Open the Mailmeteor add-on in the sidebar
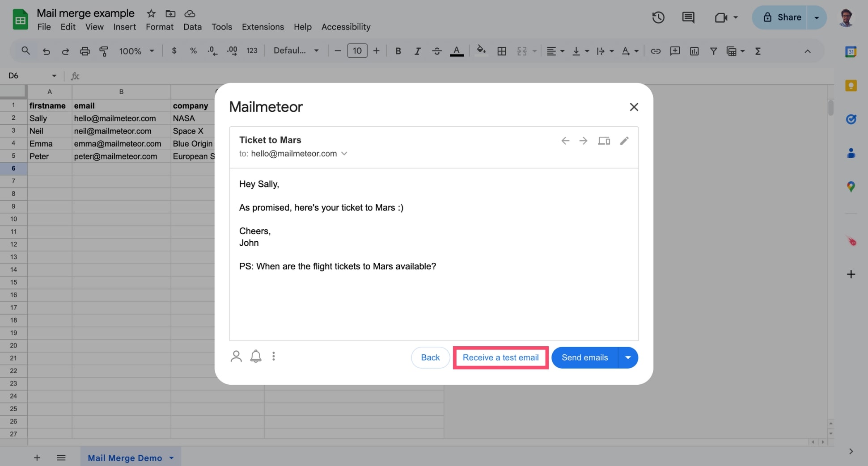The height and width of the screenshot is (466, 868). click(x=851, y=241)
